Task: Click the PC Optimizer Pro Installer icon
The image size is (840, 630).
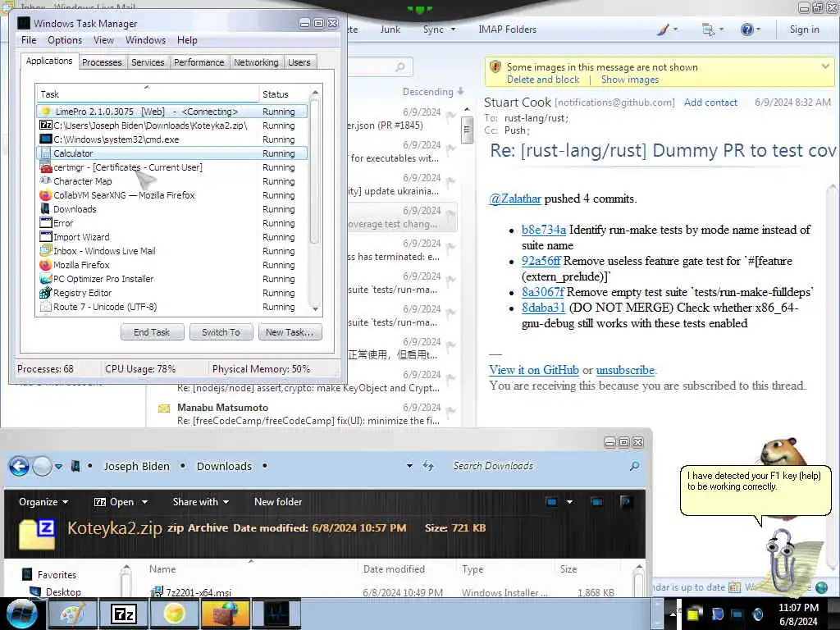Action: 46,279
